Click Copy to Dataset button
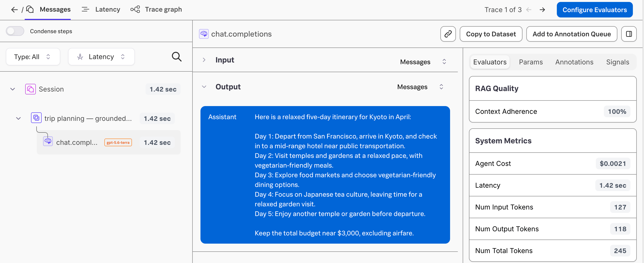Viewport: 644px width, 263px height. (491, 34)
